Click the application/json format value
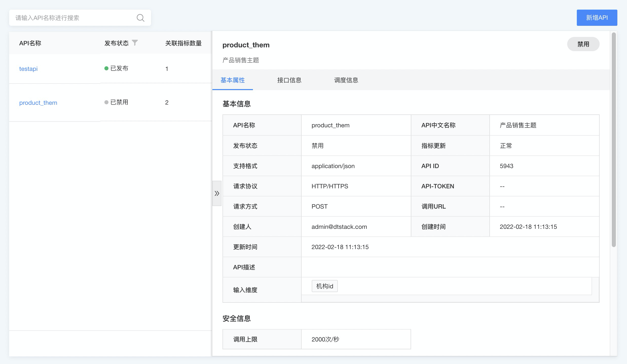Viewport: 627px width, 364px height. click(333, 166)
